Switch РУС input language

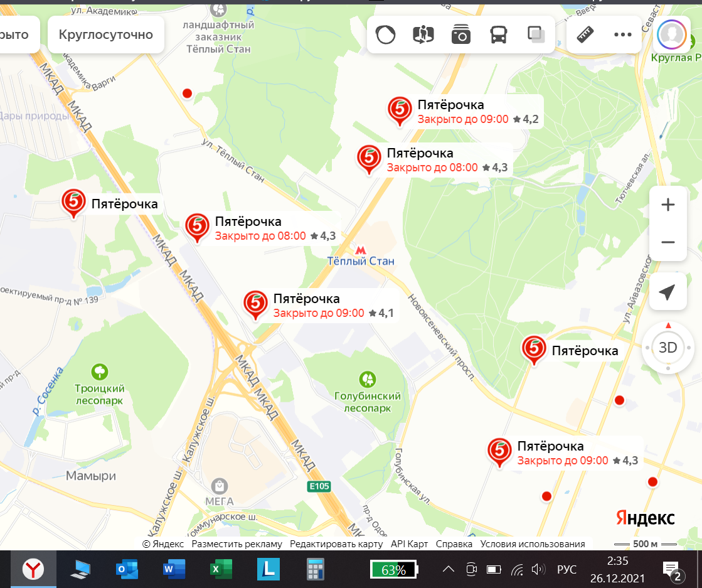pyautogui.click(x=566, y=569)
